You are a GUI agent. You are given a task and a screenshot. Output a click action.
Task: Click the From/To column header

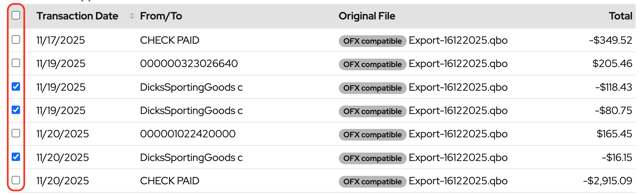click(x=161, y=16)
